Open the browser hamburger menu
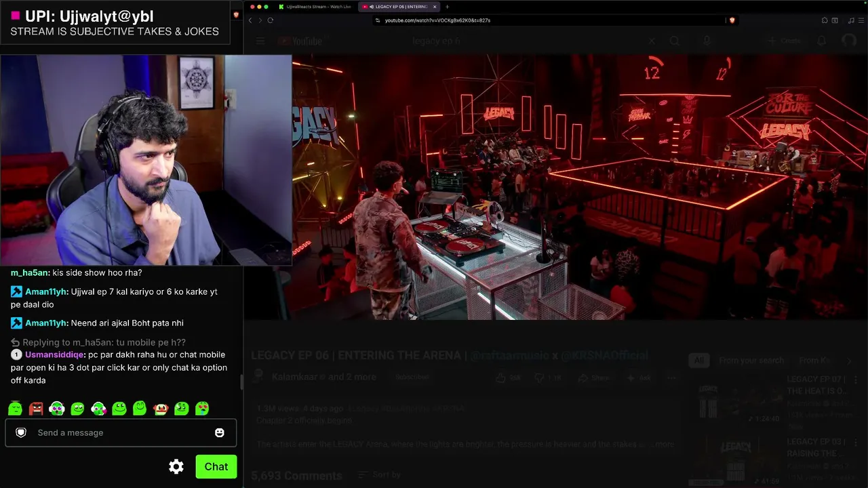The height and width of the screenshot is (488, 868). (861, 20)
